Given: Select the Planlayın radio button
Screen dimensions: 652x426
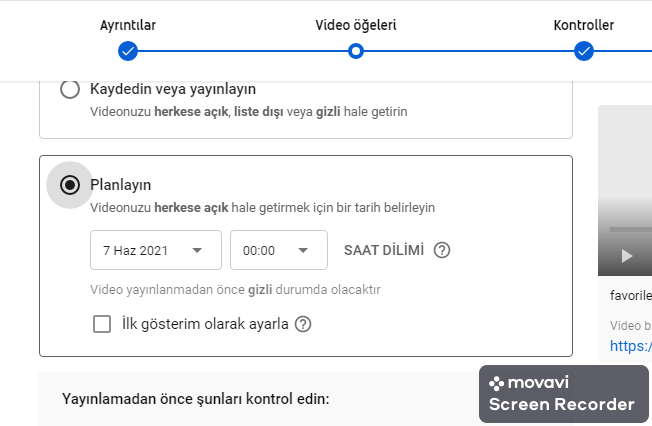Looking at the screenshot, I should coord(70,185).
